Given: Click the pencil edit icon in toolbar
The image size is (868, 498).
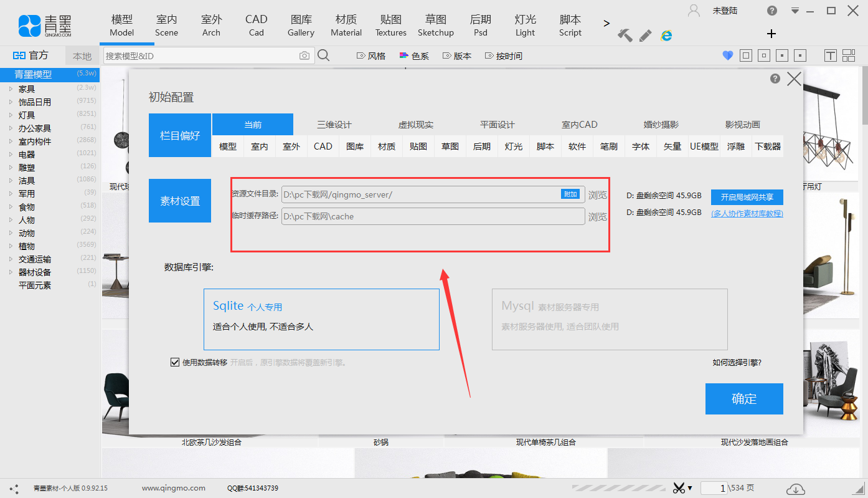Looking at the screenshot, I should pyautogui.click(x=644, y=36).
